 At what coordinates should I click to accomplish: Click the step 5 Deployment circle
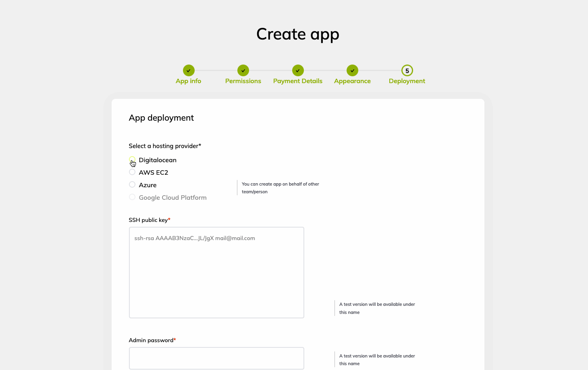coord(407,71)
